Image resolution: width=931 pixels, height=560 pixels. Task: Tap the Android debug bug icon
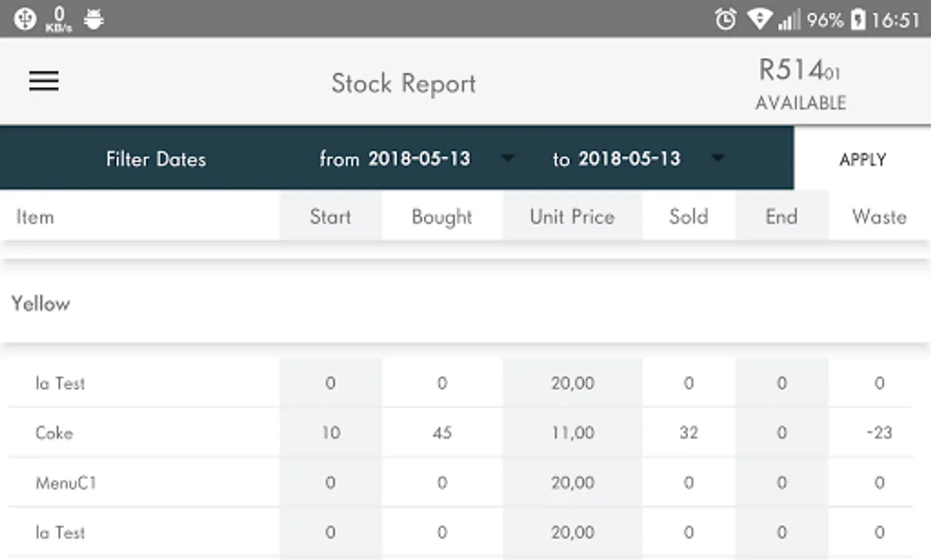94,19
